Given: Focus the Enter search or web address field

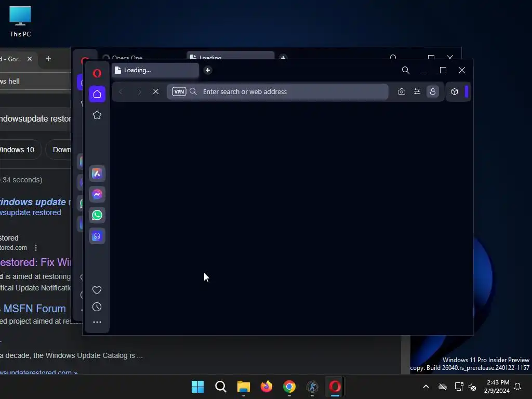Looking at the screenshot, I should [277, 91].
